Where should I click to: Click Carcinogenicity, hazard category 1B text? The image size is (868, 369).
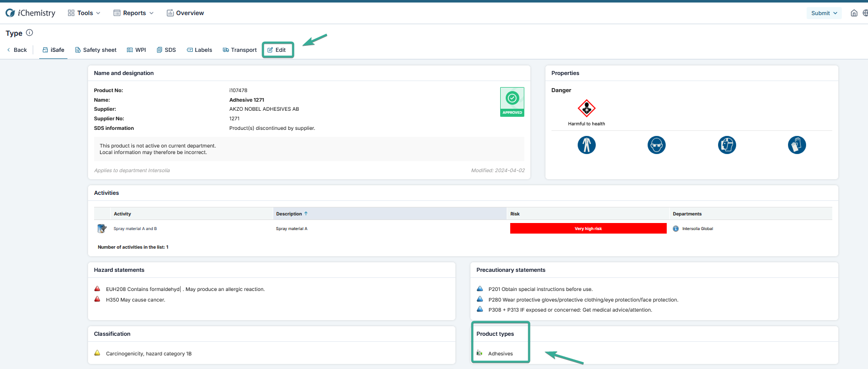click(x=148, y=354)
